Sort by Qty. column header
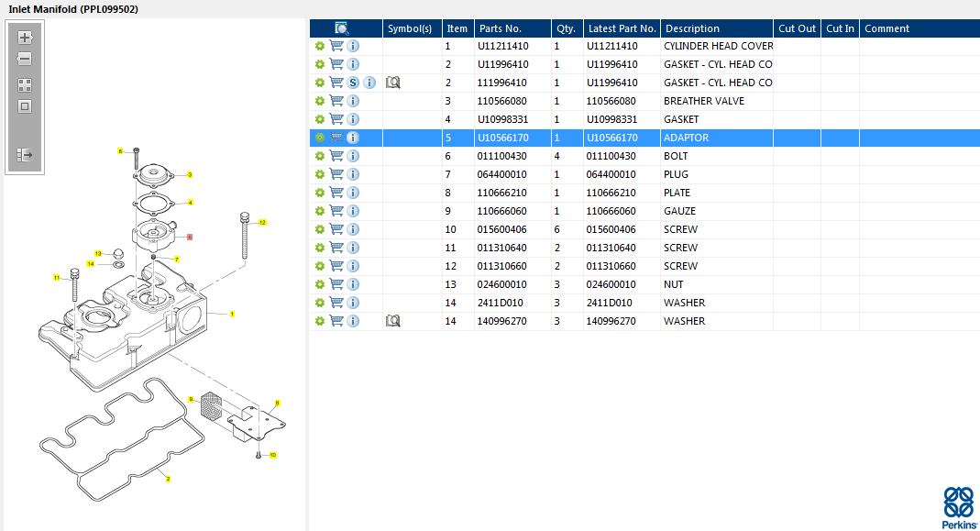 pyautogui.click(x=567, y=28)
